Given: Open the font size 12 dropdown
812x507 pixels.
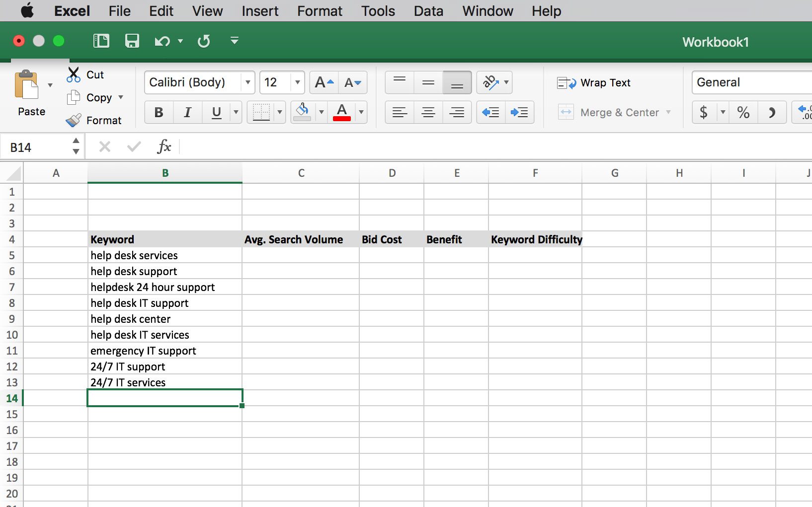Looking at the screenshot, I should coord(298,82).
